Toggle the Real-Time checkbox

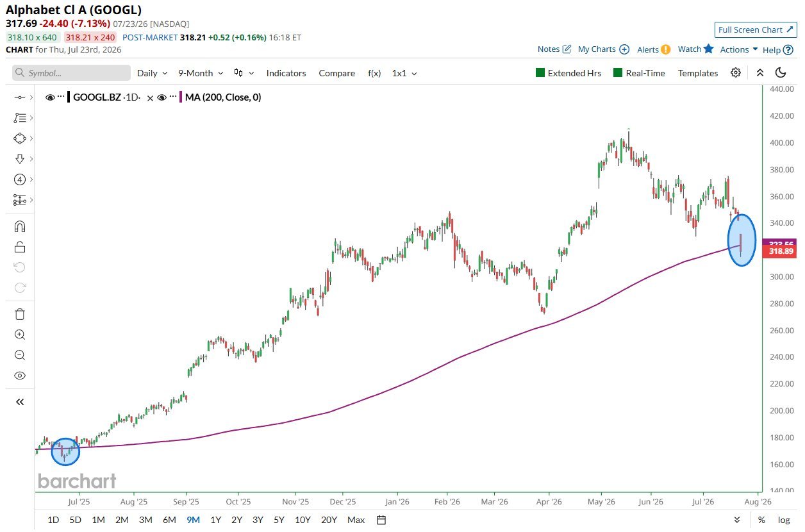[639, 73]
